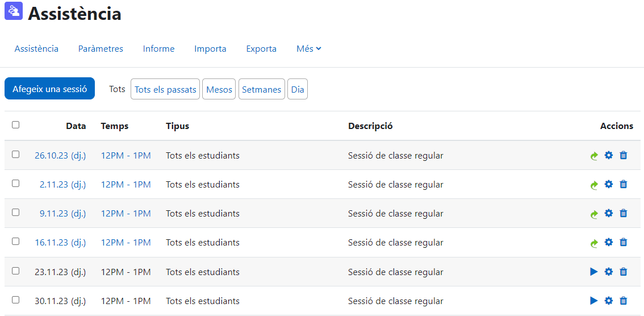
Task: Delete the 26.10.23 session via trash icon
Action: click(x=624, y=155)
